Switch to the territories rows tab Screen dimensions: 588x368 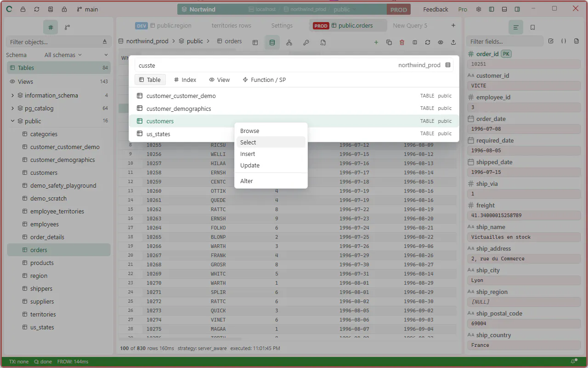click(x=232, y=25)
